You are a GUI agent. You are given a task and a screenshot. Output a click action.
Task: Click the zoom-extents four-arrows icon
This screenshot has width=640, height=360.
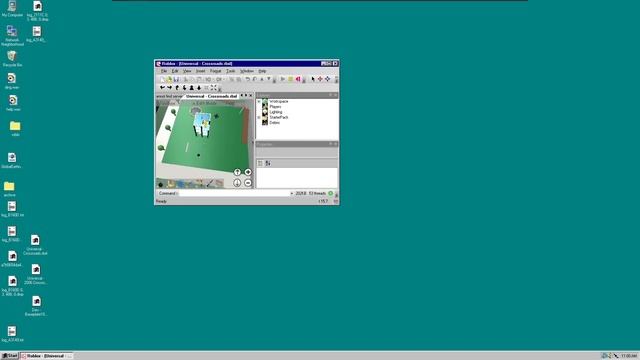[x=213, y=88]
